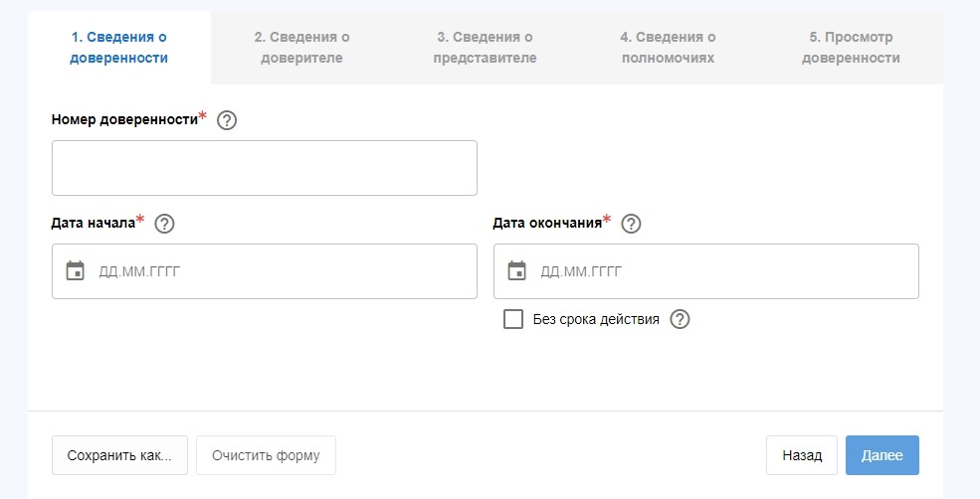Click help icon beside Дата начала label

pos(165,224)
